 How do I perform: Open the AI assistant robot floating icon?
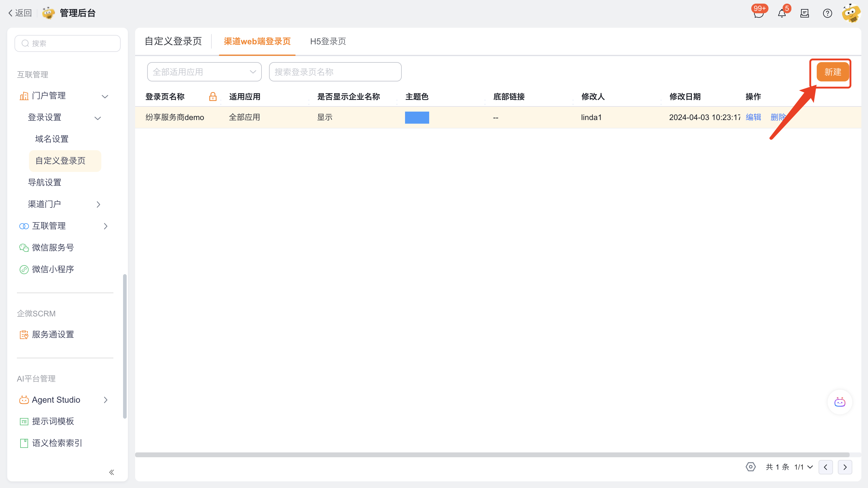[x=839, y=402]
